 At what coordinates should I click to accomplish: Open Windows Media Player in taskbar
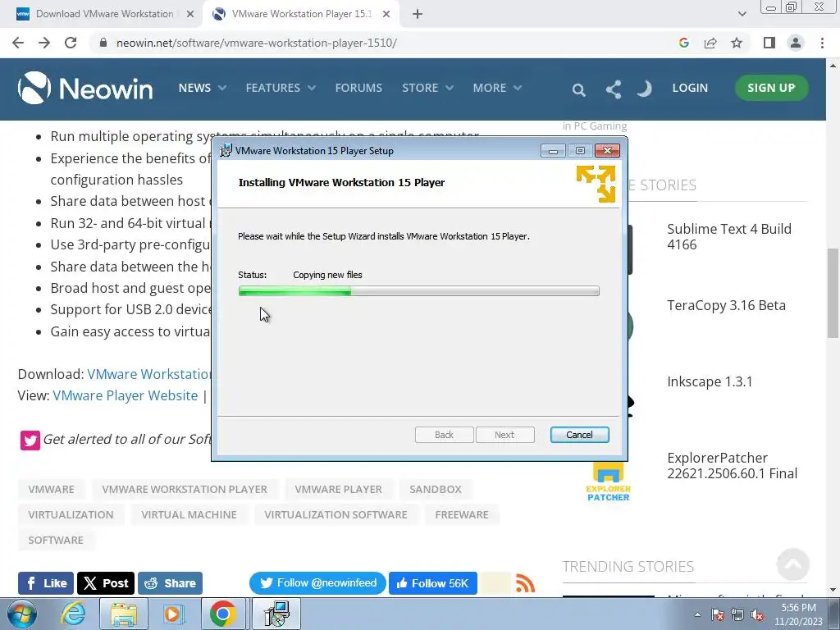point(172,614)
